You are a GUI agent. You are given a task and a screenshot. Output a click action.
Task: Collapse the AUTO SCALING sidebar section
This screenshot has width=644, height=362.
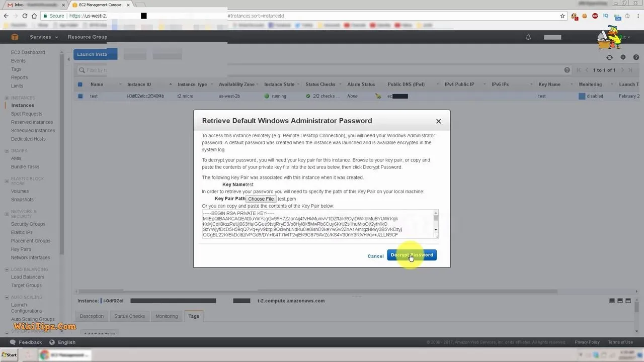coord(6,297)
